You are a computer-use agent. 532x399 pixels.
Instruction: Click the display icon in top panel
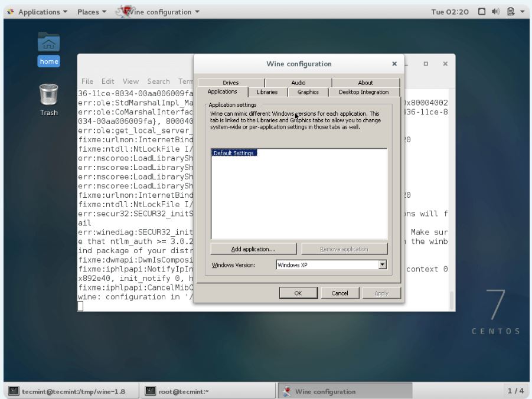(x=481, y=12)
